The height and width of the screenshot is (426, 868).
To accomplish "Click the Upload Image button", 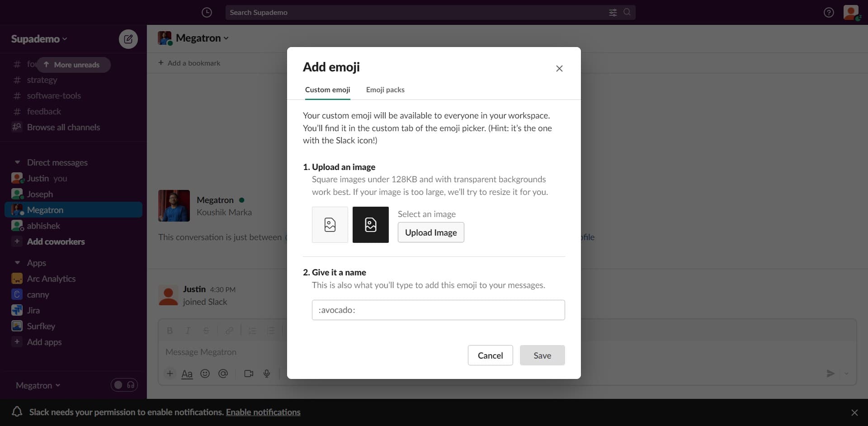I will tap(430, 232).
